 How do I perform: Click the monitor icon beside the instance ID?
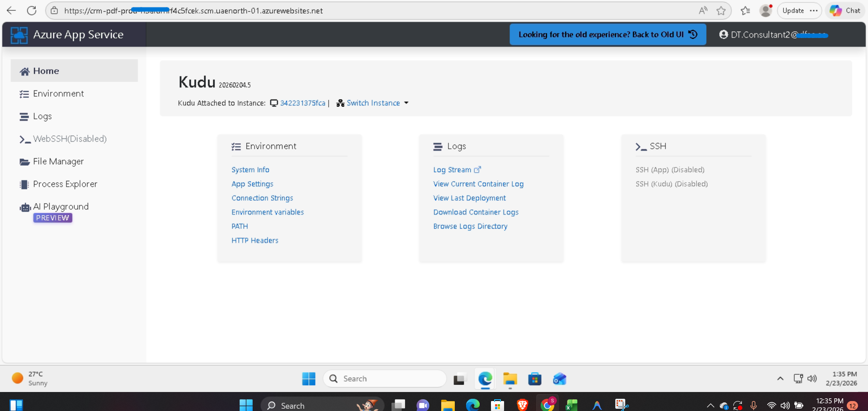pos(274,103)
